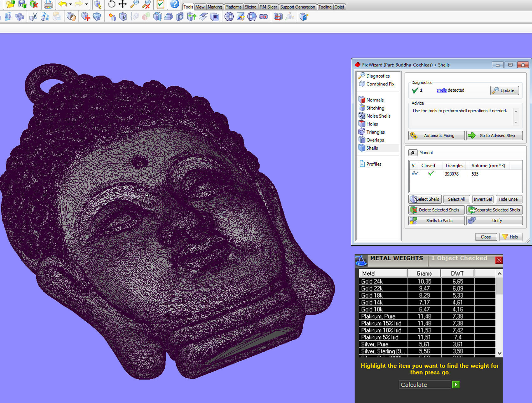This screenshot has height=403, width=532.
Task: Click the magnifier with red X zoom icon
Action: tap(146, 4)
